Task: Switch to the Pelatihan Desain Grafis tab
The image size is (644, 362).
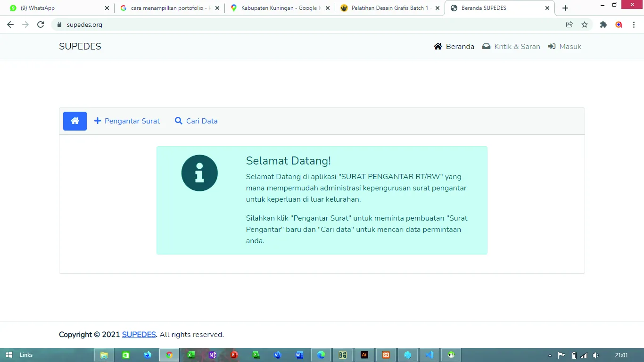Action: (x=390, y=8)
